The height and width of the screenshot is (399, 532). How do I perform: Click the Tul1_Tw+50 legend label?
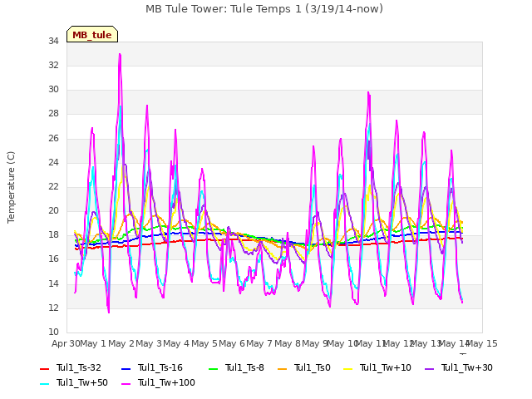[x=82, y=382]
